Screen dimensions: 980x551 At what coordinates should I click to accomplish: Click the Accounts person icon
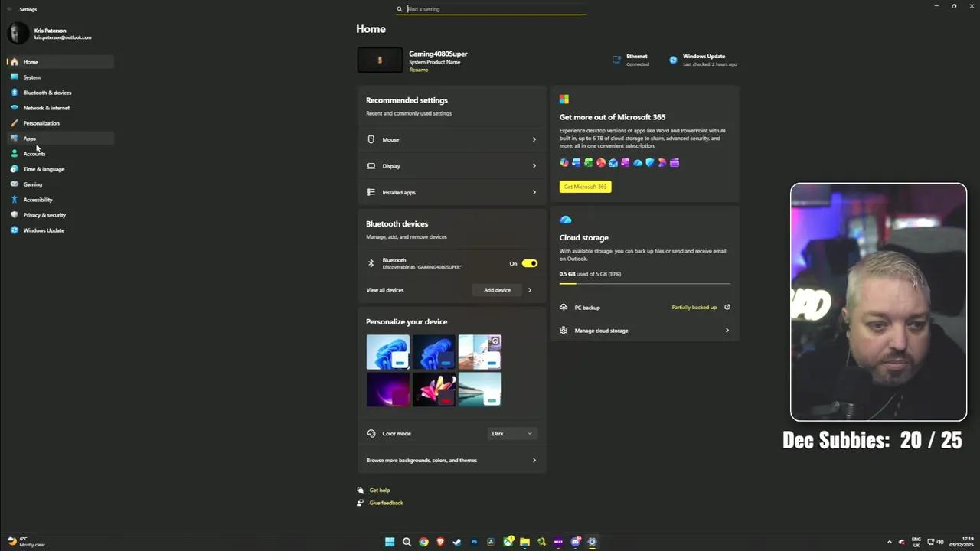click(15, 154)
